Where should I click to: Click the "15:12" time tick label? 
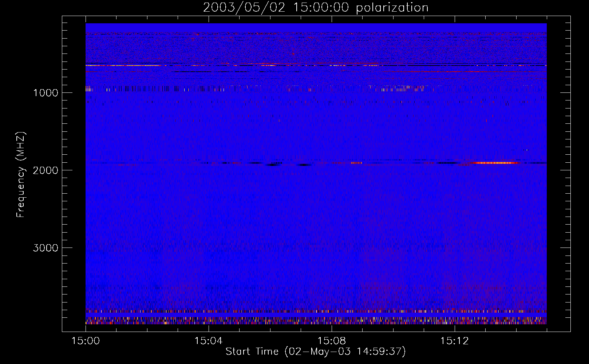click(454, 341)
